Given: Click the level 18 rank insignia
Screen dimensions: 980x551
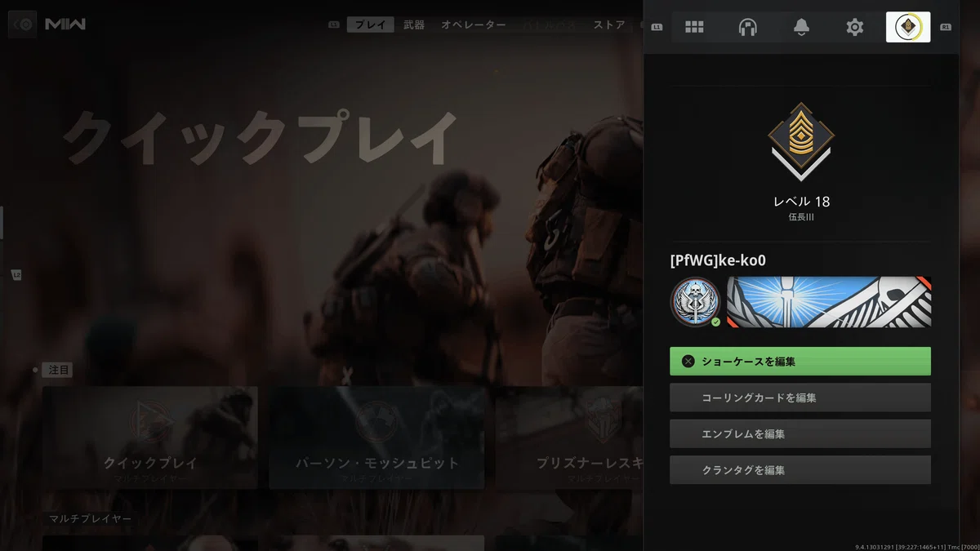Looking at the screenshot, I should click(x=800, y=141).
